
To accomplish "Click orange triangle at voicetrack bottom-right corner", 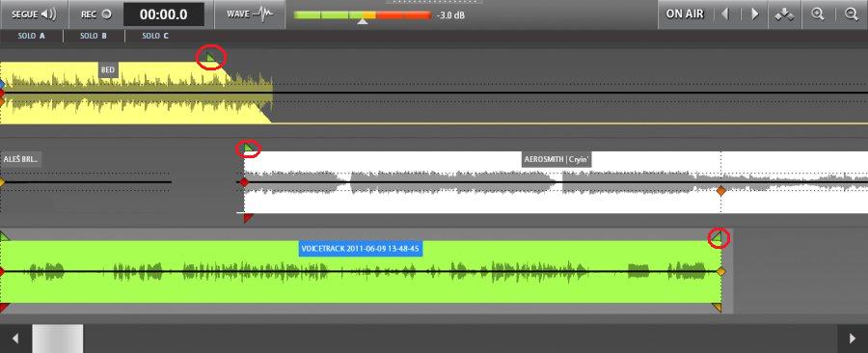I will pos(717,308).
